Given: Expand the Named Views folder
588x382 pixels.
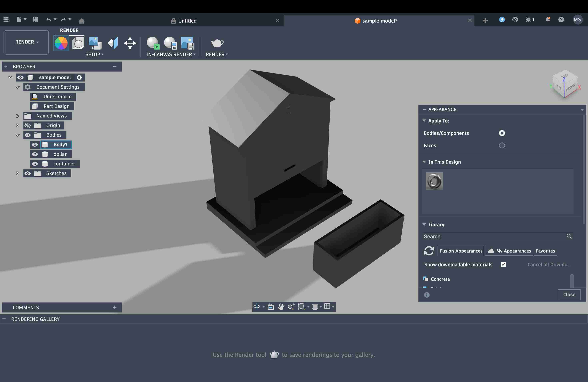Looking at the screenshot, I should 18,116.
